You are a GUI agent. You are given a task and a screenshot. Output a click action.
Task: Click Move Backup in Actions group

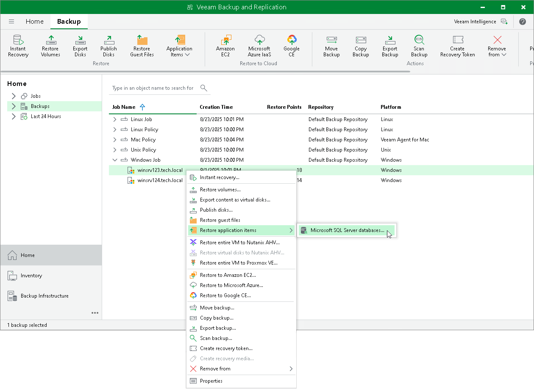tap(331, 46)
